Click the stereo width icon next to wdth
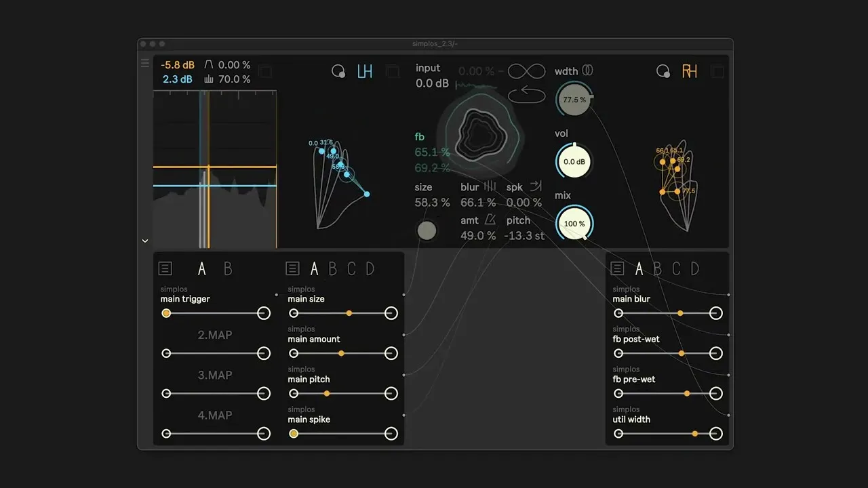 pyautogui.click(x=588, y=70)
